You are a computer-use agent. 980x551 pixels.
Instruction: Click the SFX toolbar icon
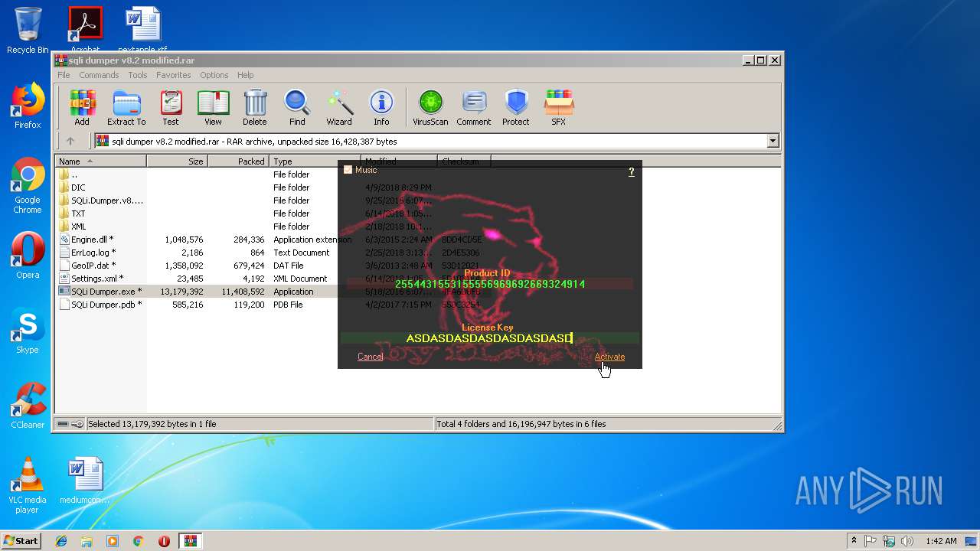(x=559, y=108)
